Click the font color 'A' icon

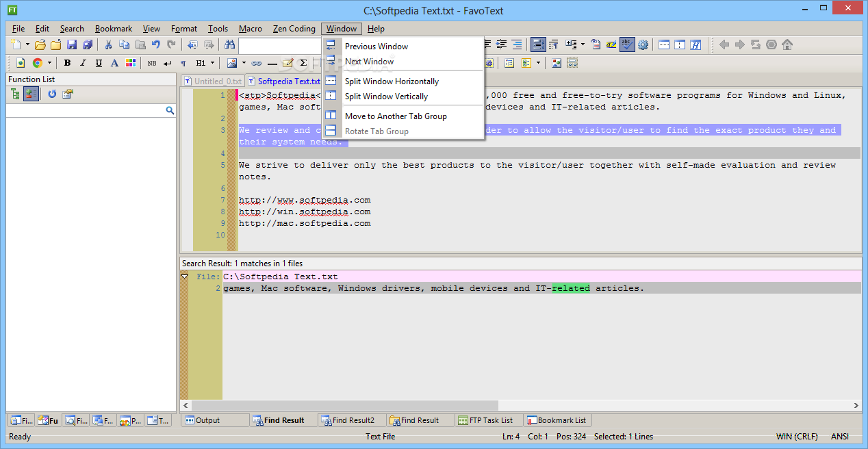pyautogui.click(x=114, y=63)
